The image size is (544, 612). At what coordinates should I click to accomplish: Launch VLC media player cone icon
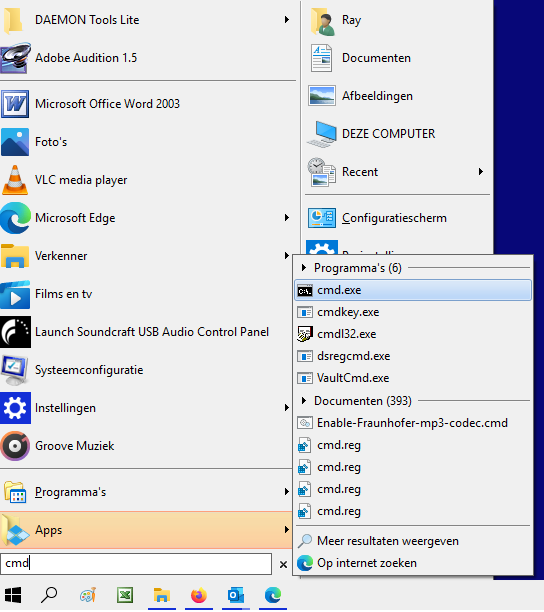pyautogui.click(x=15, y=180)
